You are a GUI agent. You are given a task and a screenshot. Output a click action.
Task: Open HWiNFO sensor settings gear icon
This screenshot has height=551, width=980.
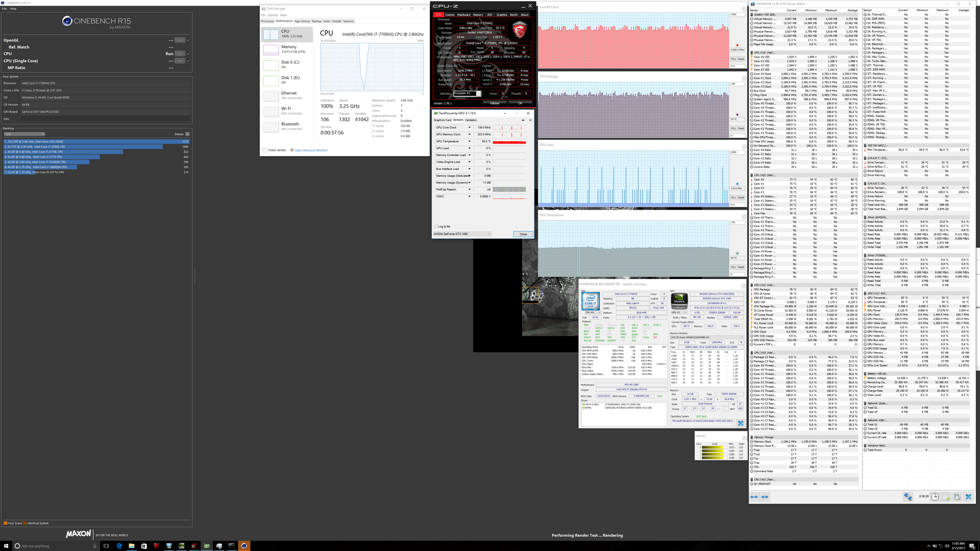[957, 496]
